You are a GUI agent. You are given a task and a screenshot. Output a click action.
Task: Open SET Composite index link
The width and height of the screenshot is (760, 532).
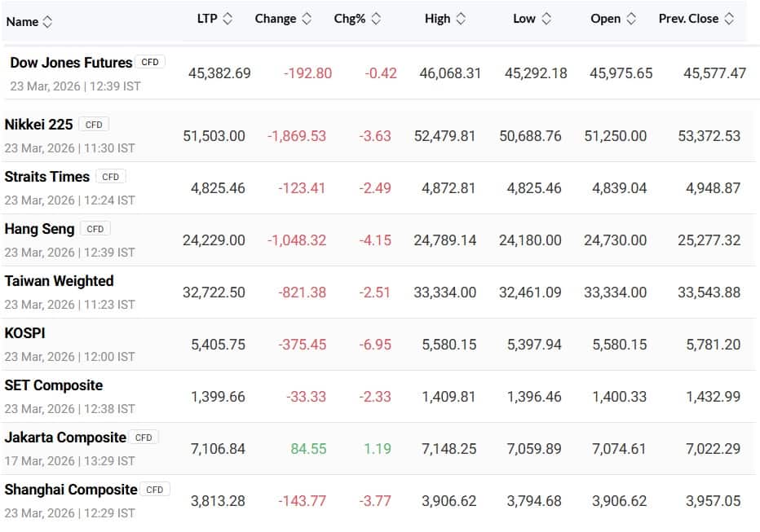tap(54, 385)
